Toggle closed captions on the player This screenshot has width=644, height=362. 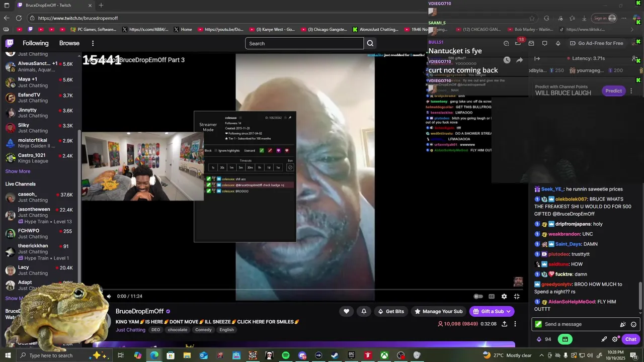tap(492, 297)
